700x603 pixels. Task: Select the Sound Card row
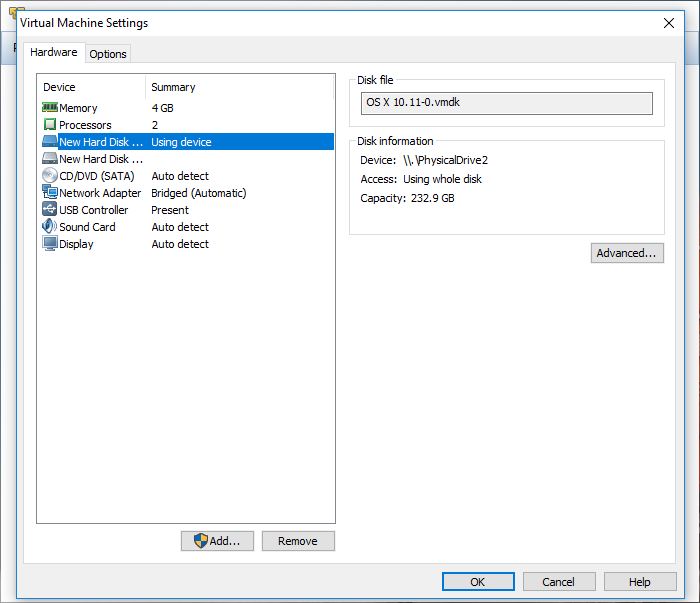[x=188, y=226]
